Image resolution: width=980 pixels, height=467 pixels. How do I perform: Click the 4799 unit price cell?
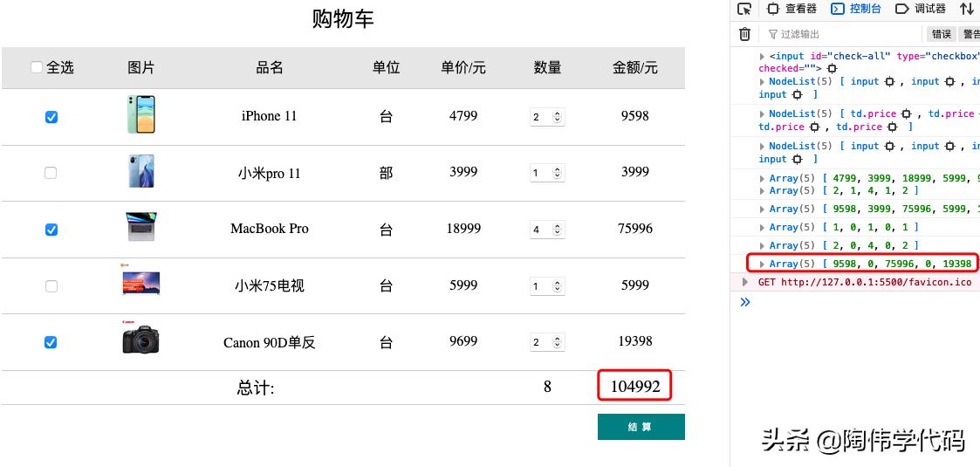coord(463,115)
